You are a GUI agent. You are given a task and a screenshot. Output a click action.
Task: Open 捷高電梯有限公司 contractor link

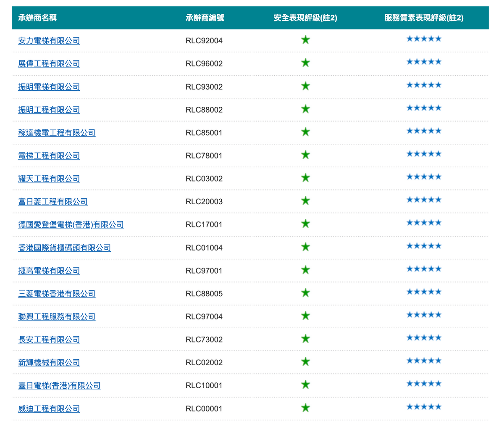pyautogui.click(x=49, y=271)
